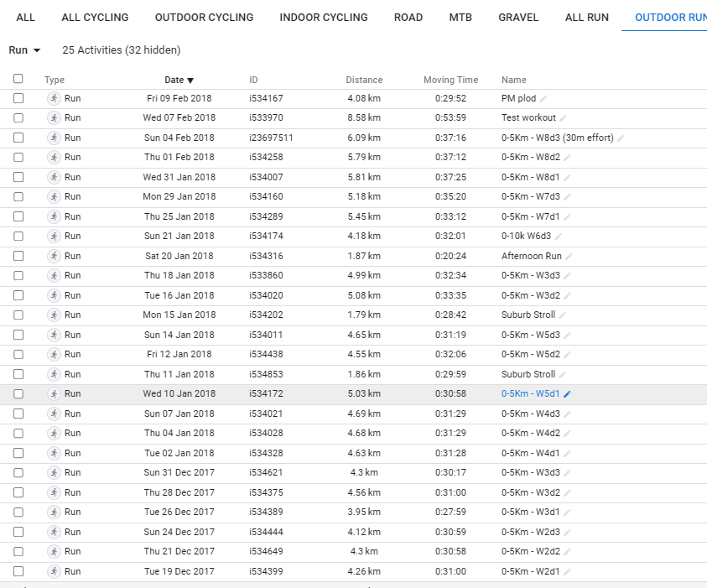Edit name of Suburb Stroll on 11 Jan
Image resolution: width=707 pixels, height=588 pixels.
562,375
